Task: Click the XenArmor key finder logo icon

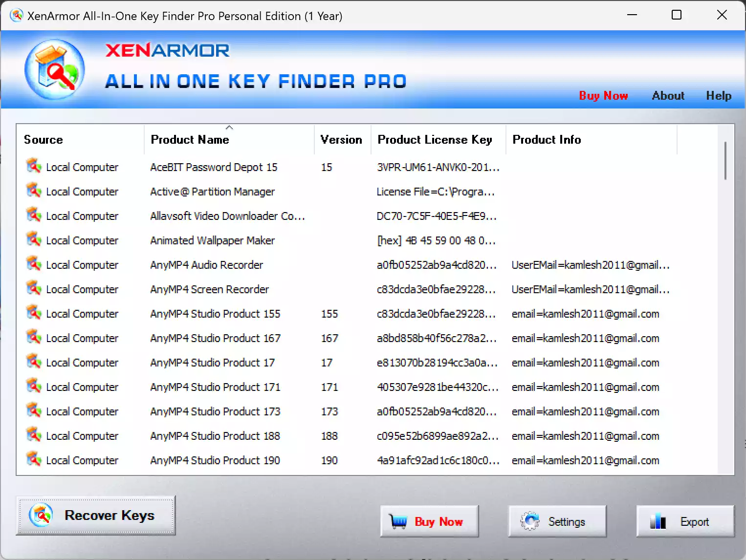Action: [55, 69]
